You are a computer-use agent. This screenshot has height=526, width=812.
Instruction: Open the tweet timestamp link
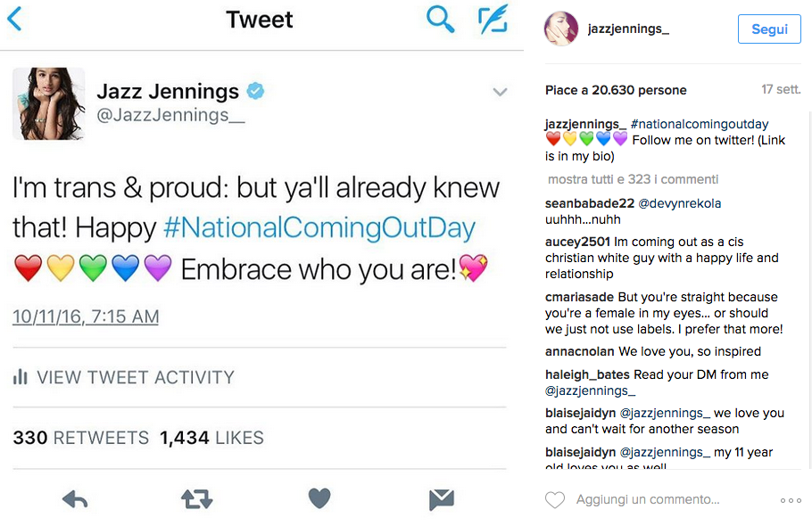(x=86, y=316)
